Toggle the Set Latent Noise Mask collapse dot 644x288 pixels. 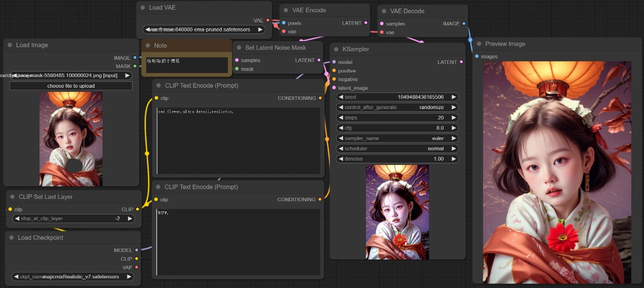tap(239, 48)
